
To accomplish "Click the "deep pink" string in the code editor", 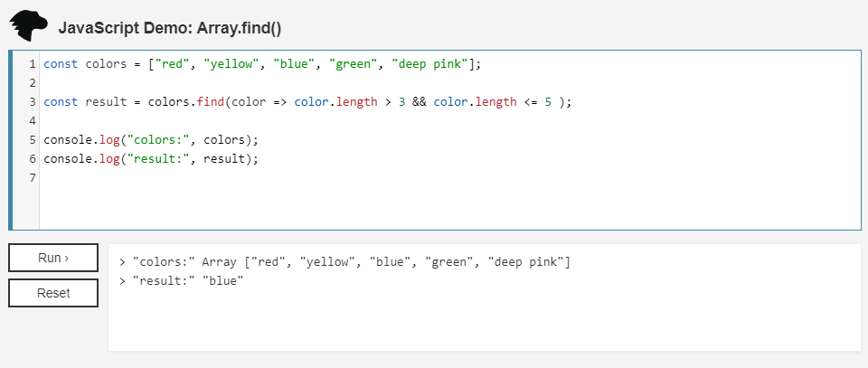I will [429, 64].
